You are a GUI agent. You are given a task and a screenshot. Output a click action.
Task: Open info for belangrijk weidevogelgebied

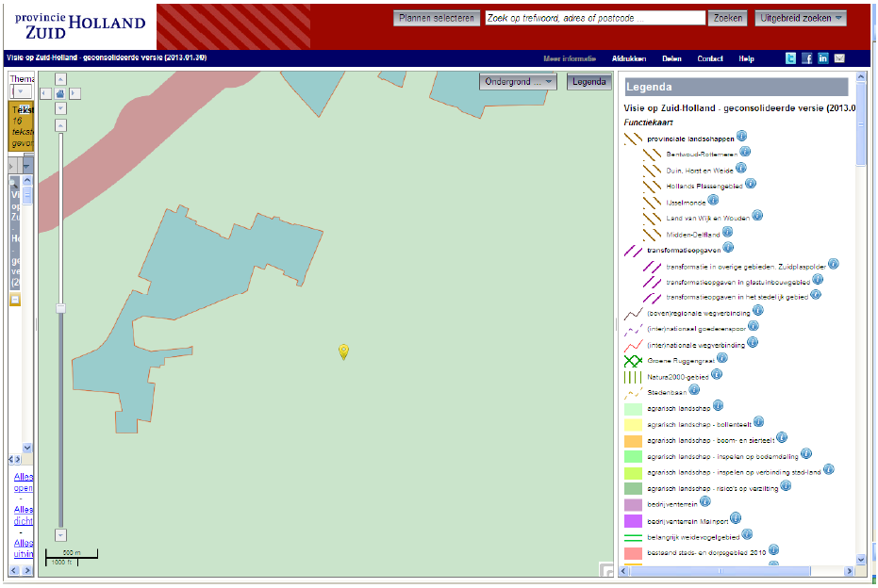pos(747,533)
